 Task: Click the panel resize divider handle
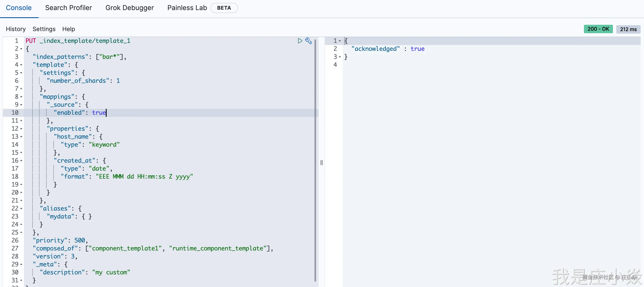pos(322,163)
